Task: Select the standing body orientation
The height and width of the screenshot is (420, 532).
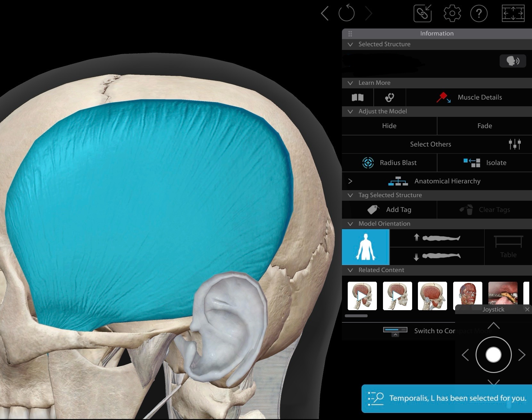Action: [366, 247]
